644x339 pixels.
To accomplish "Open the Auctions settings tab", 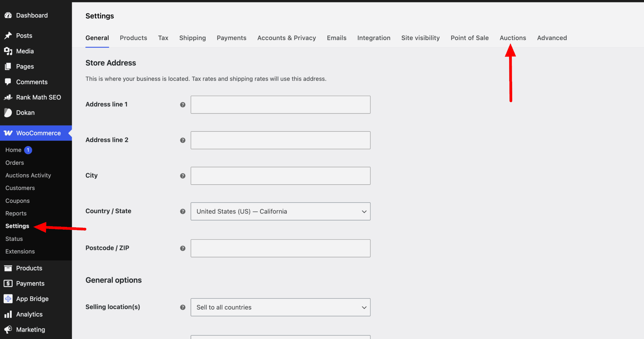I will (513, 38).
